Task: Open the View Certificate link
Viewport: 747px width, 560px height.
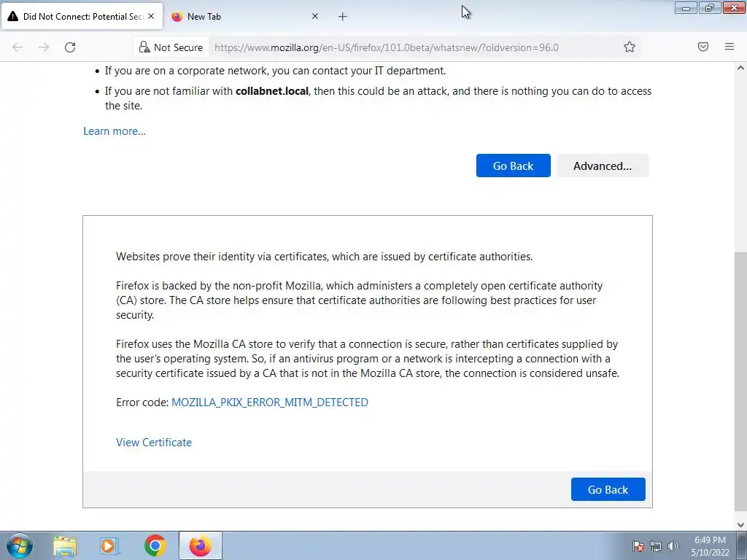Action: click(154, 443)
